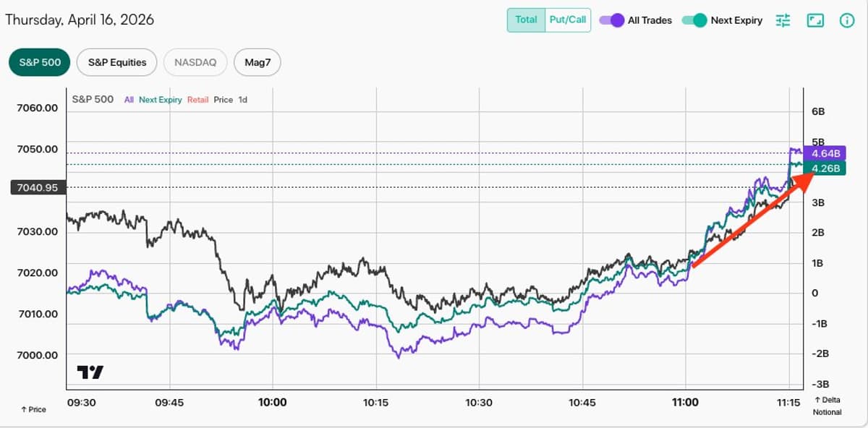Click the Price legend label
868x428 pixels.
pos(224,100)
